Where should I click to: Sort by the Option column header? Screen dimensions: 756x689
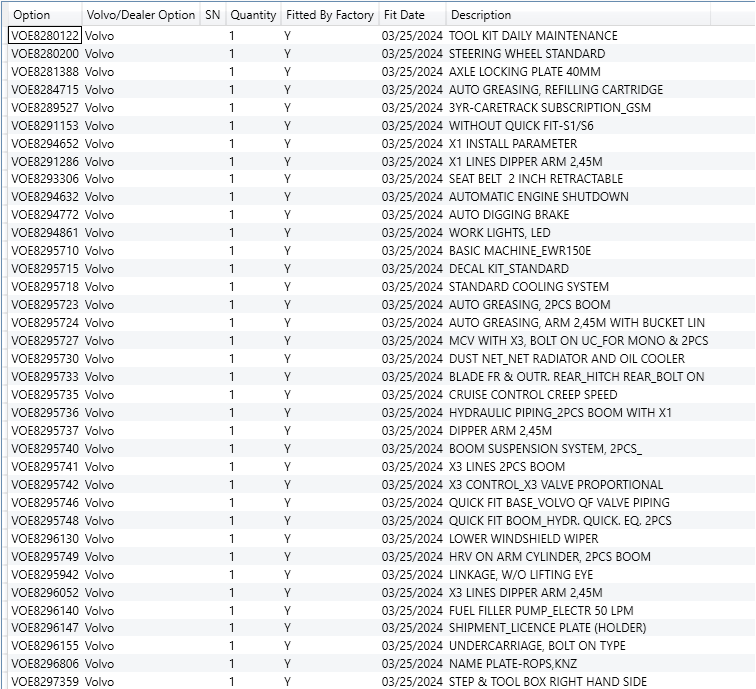click(x=32, y=15)
